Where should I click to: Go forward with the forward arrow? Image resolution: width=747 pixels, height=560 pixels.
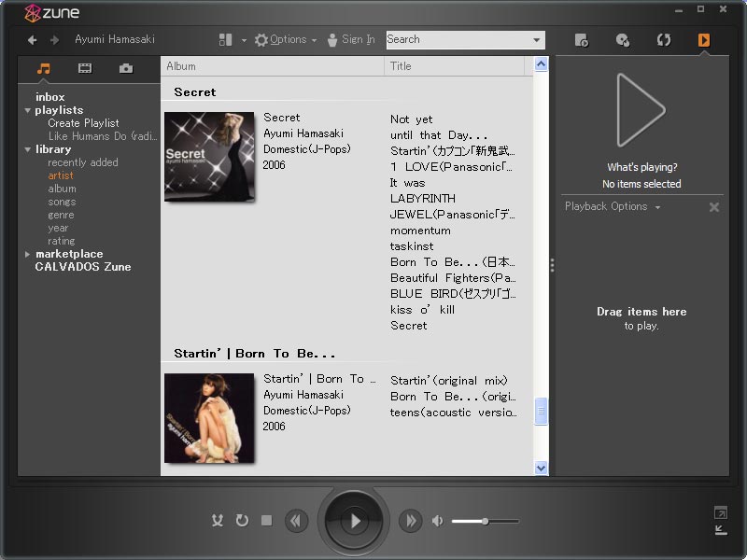pos(54,40)
